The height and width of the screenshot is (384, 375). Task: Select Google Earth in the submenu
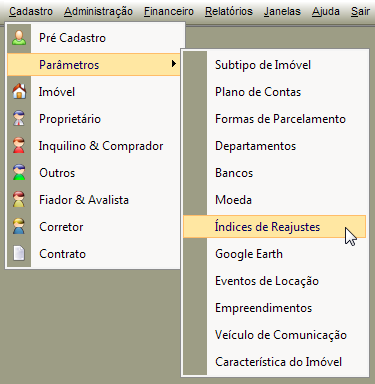(x=275, y=254)
